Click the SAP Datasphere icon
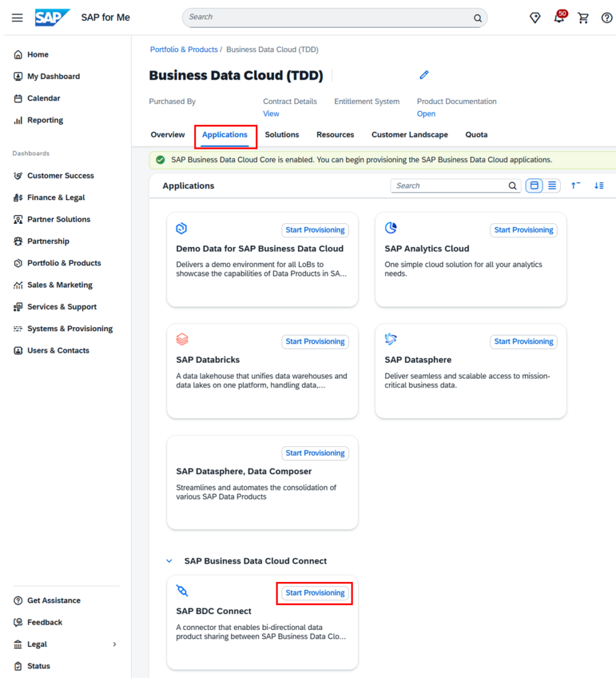 391,339
